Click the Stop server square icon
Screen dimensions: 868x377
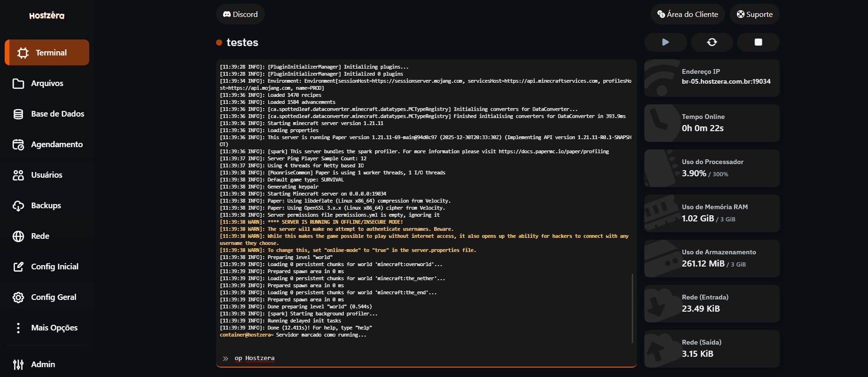[x=758, y=42]
